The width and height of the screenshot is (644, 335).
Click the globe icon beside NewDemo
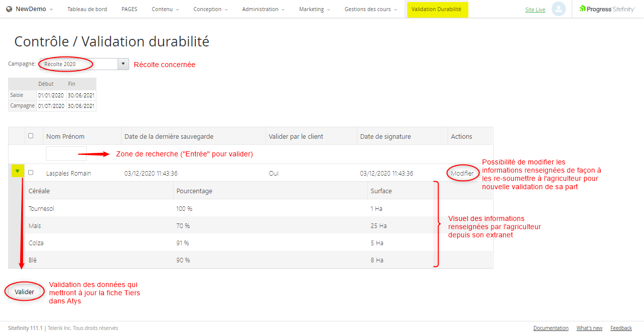[x=9, y=9]
